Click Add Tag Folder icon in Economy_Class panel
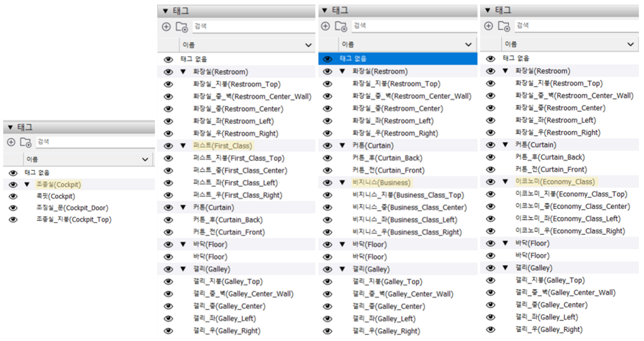Image resolution: width=644 pixels, height=341 pixels. click(504, 26)
